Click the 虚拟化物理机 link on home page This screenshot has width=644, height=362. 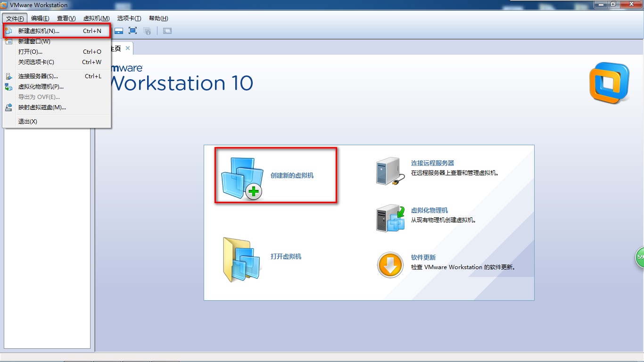point(429,210)
